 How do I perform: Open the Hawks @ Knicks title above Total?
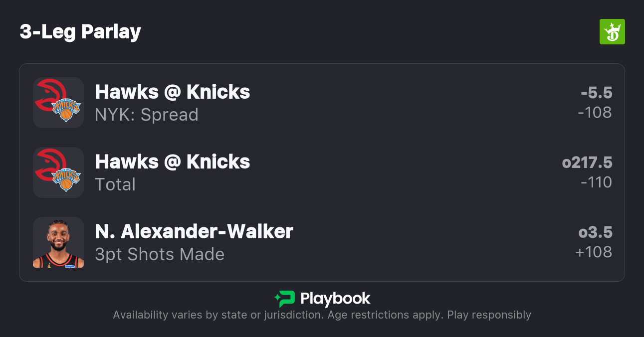pyautogui.click(x=173, y=162)
